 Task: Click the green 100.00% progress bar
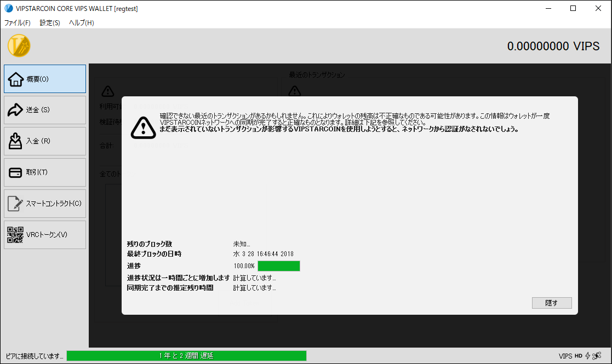coord(279,266)
